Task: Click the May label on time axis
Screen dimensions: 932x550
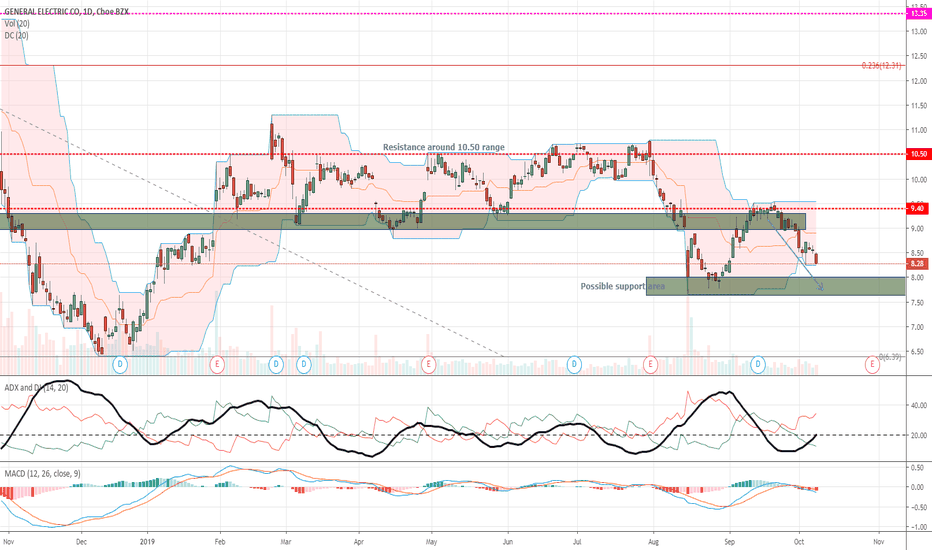Action: tap(432, 542)
